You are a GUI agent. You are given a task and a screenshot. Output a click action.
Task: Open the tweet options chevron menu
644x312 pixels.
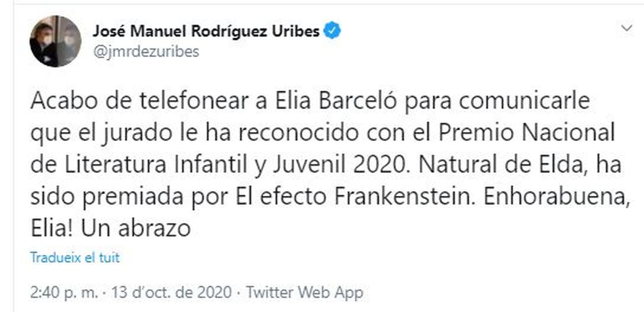627,28
